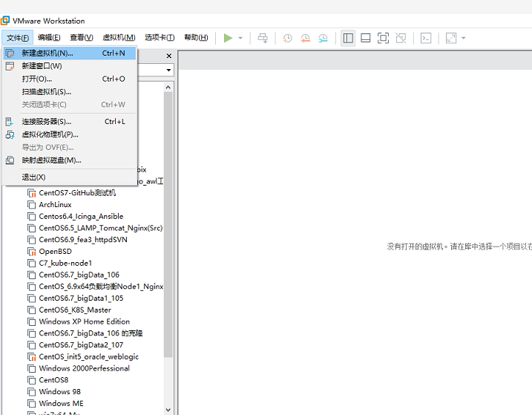Click the VMware Workstation title bar logo
This screenshot has width=532, height=415.
click(x=4, y=21)
